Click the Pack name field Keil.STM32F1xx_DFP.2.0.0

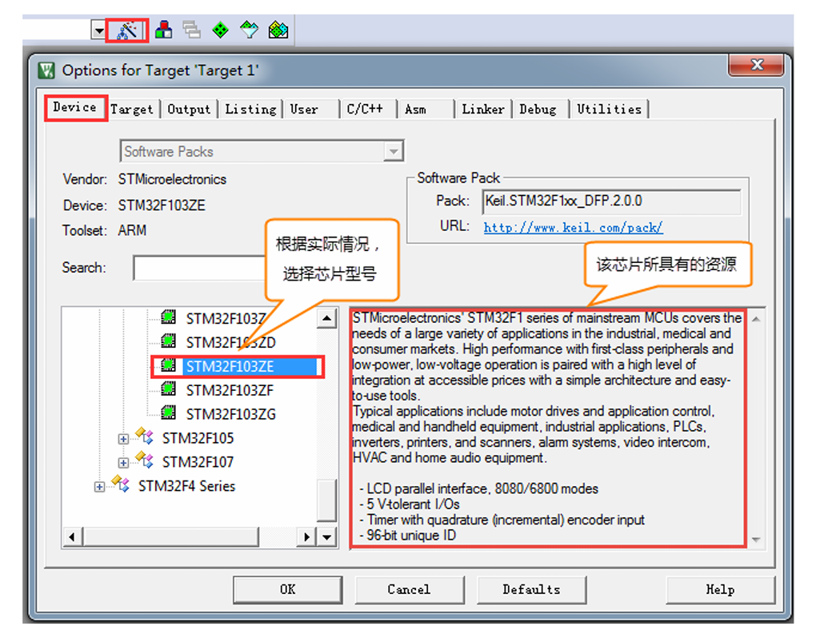[x=612, y=201]
